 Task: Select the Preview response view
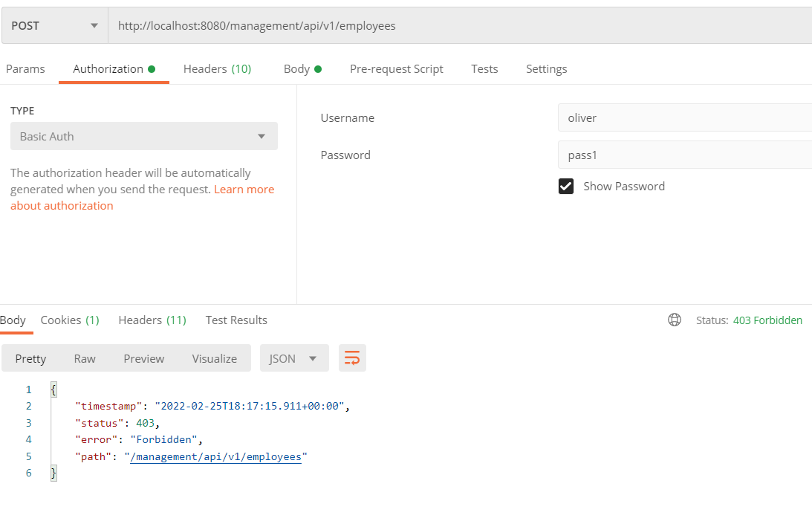tap(143, 358)
